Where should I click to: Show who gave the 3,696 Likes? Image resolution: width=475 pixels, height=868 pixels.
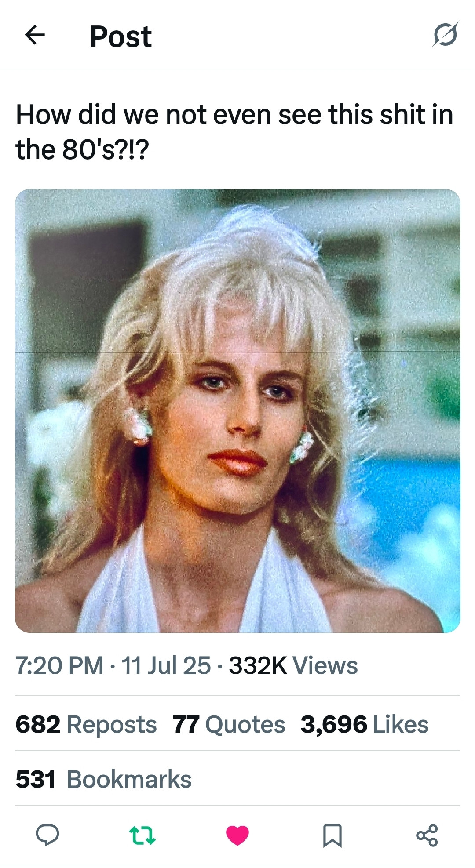point(365,724)
